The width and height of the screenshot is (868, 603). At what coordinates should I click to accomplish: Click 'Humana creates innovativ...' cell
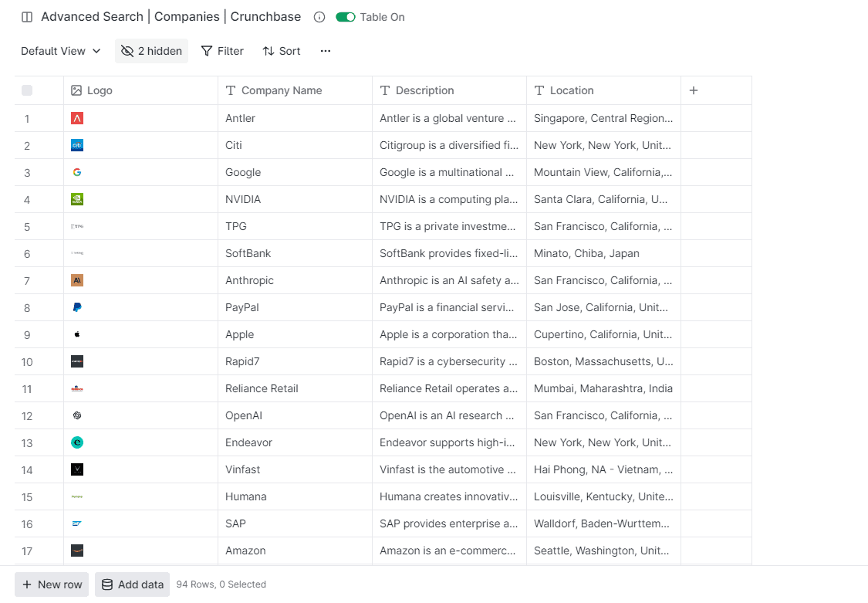[449, 496]
